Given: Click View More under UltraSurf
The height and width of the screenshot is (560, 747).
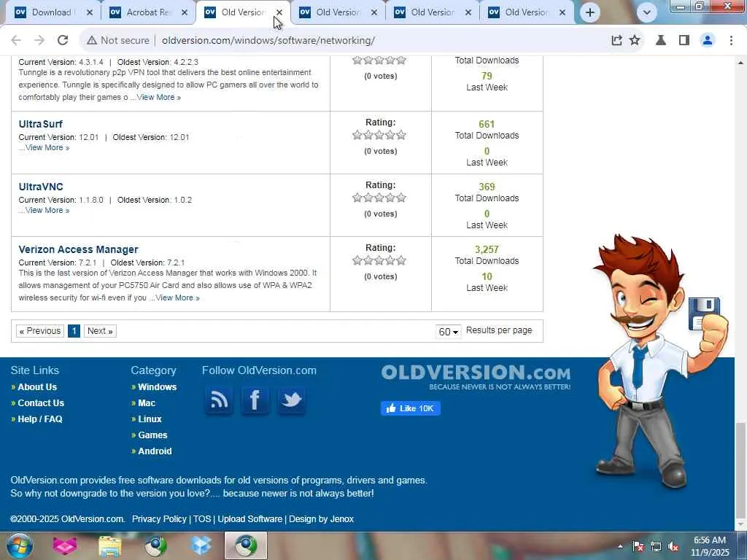Looking at the screenshot, I should [x=47, y=147].
